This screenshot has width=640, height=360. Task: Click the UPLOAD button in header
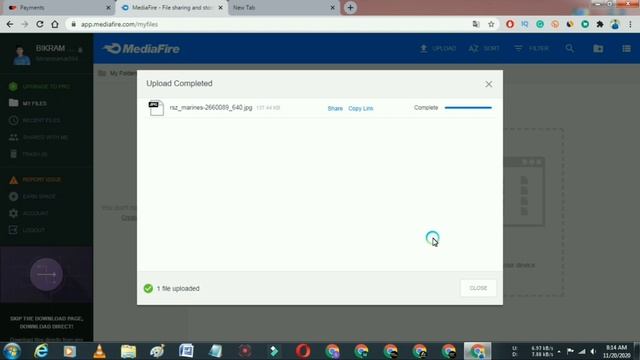pos(438,49)
